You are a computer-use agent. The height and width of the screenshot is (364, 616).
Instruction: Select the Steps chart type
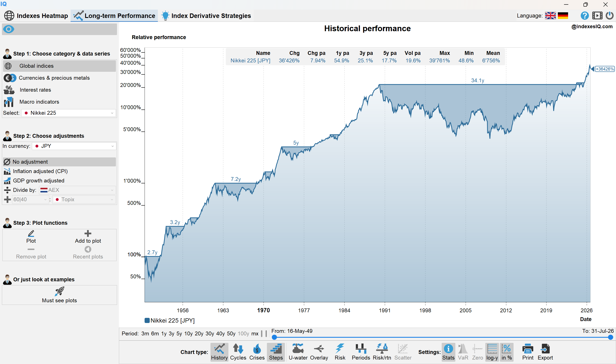click(276, 352)
